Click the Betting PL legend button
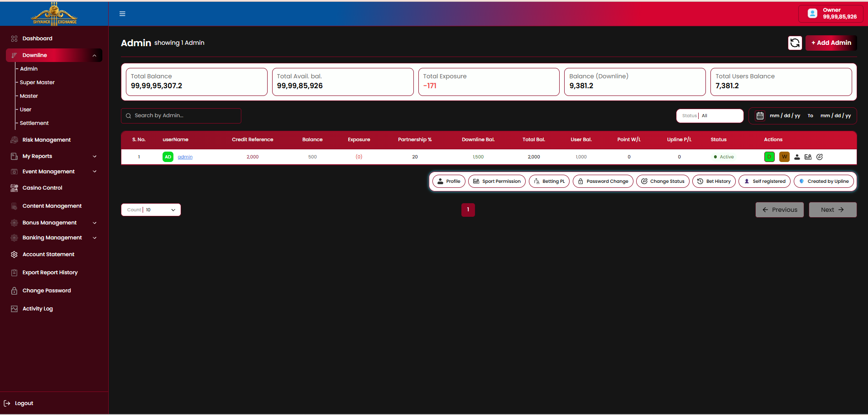This screenshot has width=868, height=415. point(549,181)
